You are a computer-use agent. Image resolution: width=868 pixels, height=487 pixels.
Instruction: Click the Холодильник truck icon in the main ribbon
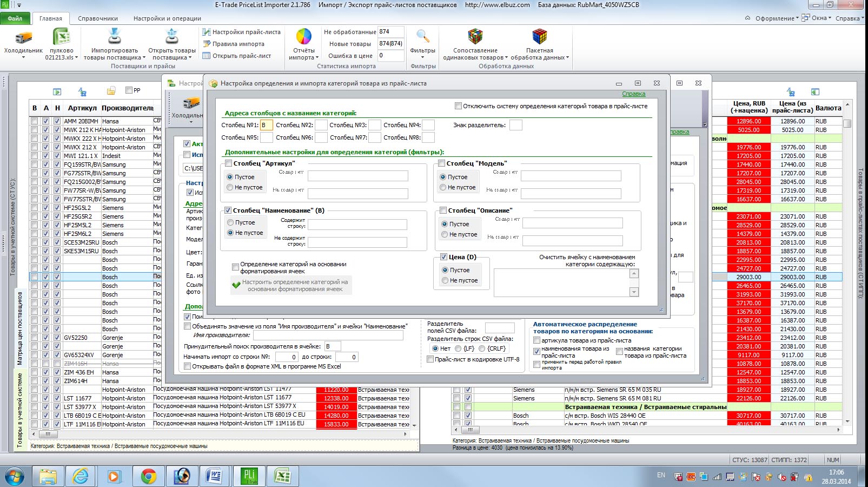[x=23, y=37]
